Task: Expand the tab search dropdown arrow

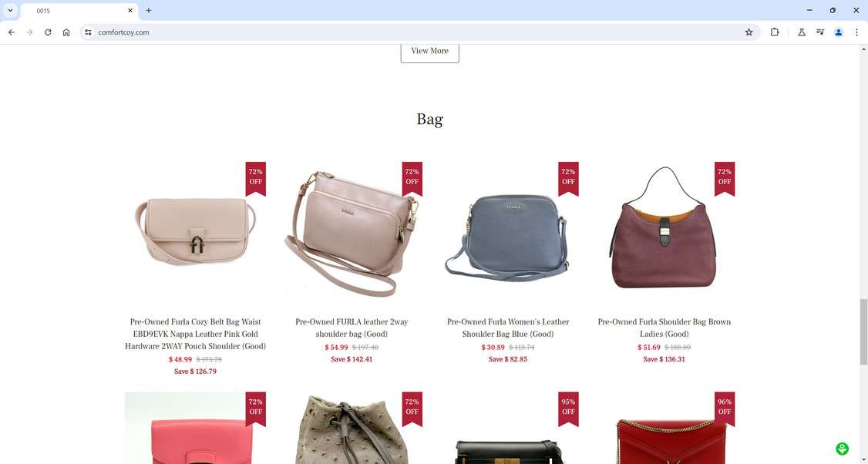Action: [10, 11]
